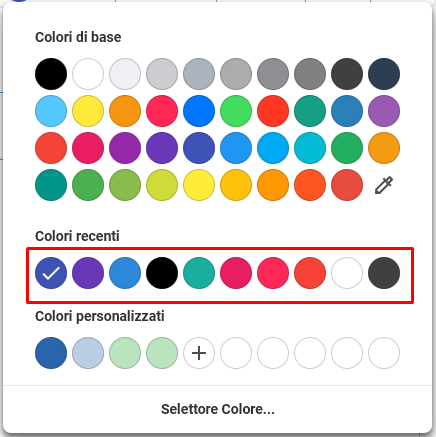This screenshot has width=436, height=437.
Task: Choose the dark gray recent color swatch
Action: (384, 273)
